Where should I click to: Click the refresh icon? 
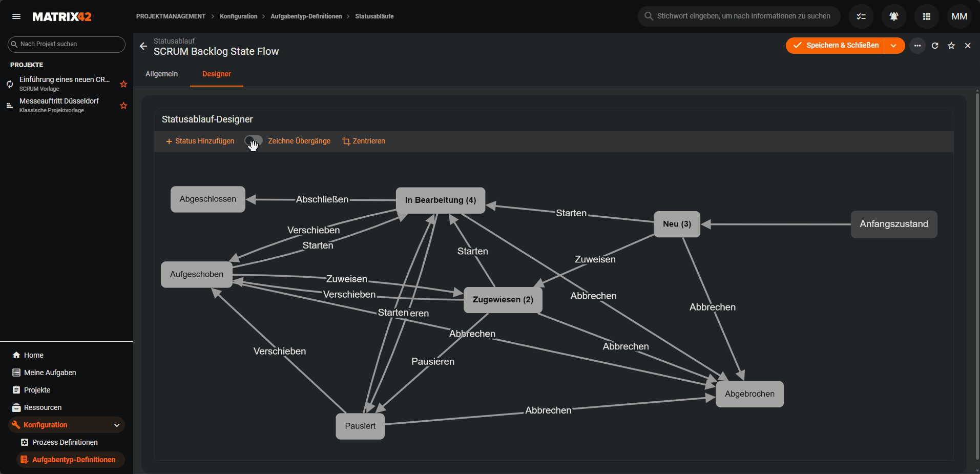[x=935, y=46]
